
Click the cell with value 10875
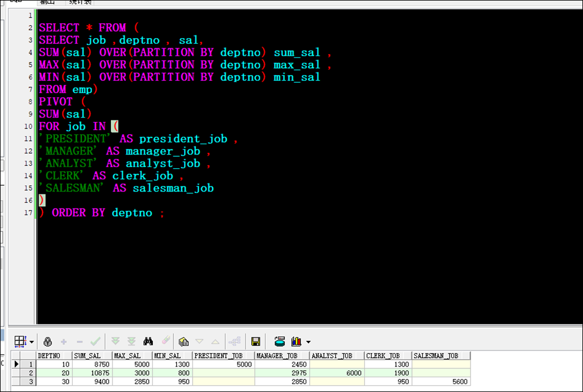pyautogui.click(x=92, y=373)
